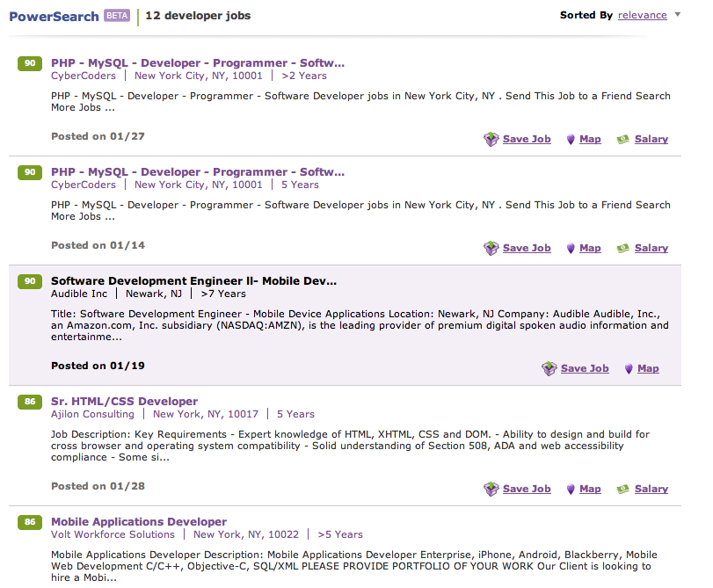This screenshot has height=588, width=713.
Task: Click Save Job icon for Sr. HTML/CSS Developer
Action: (x=491, y=489)
